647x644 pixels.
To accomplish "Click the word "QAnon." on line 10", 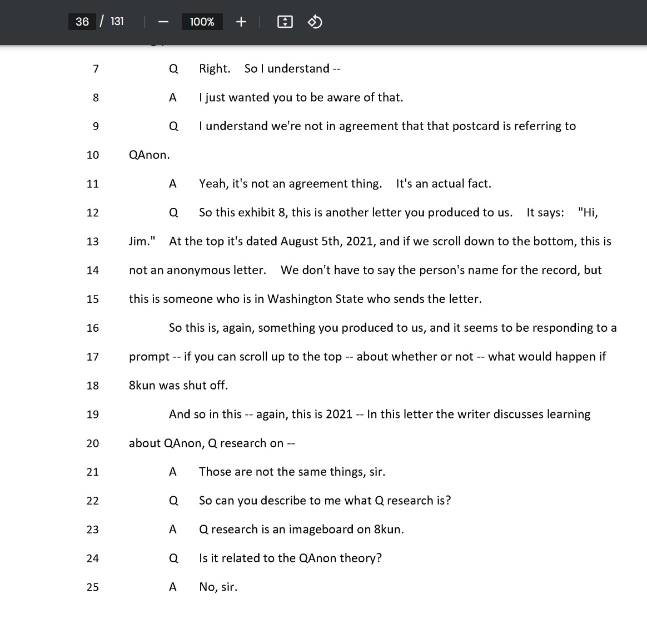I will click(150, 155).
